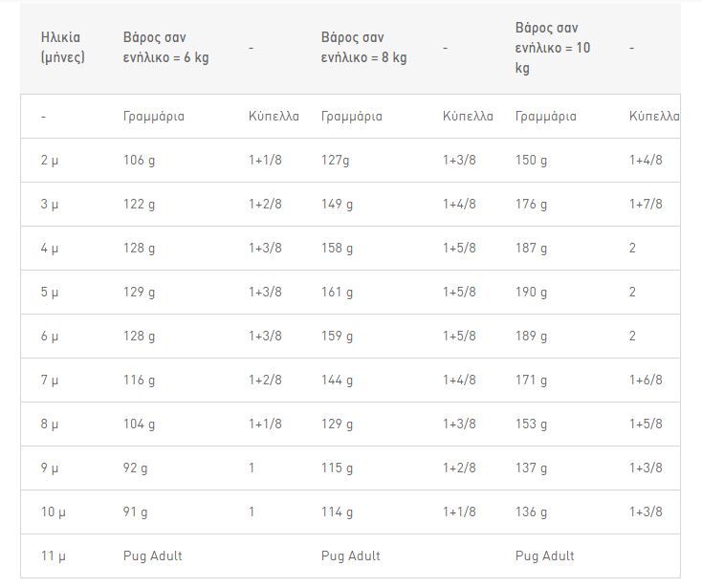
Task: Select the "144 g" value
Action: tap(338, 380)
